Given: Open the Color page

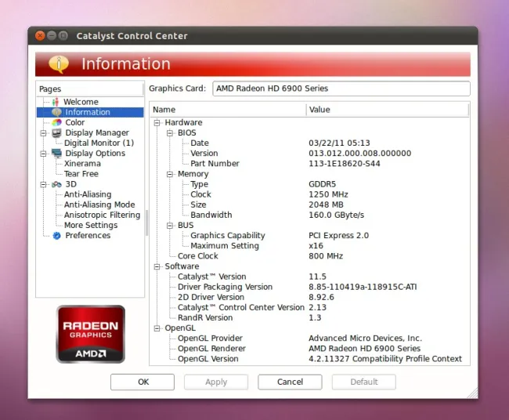Looking at the screenshot, I should [x=75, y=122].
